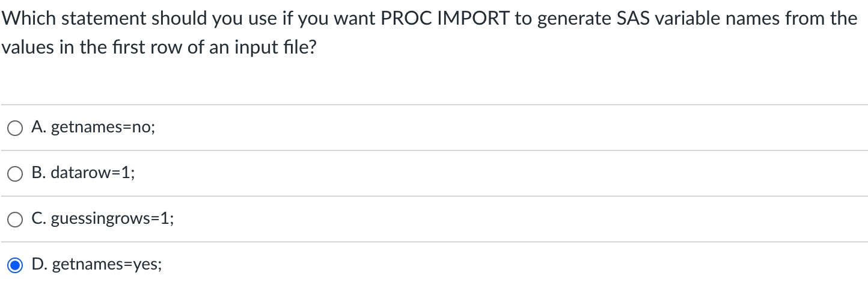Screen dimensions: 868x284
Task: Click the "B. datarow=1;" answer label
Action: coord(84,173)
